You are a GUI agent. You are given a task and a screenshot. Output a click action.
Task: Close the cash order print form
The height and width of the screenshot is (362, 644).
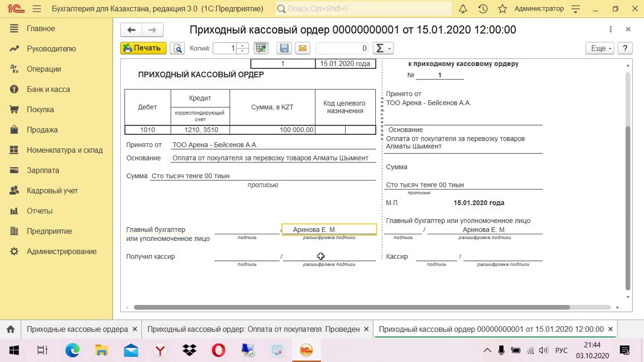[628, 30]
